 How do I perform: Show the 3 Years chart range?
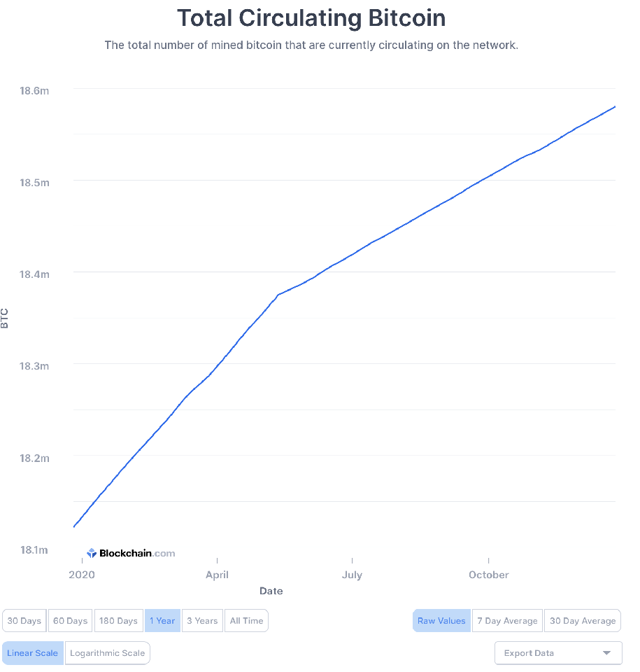pos(202,621)
